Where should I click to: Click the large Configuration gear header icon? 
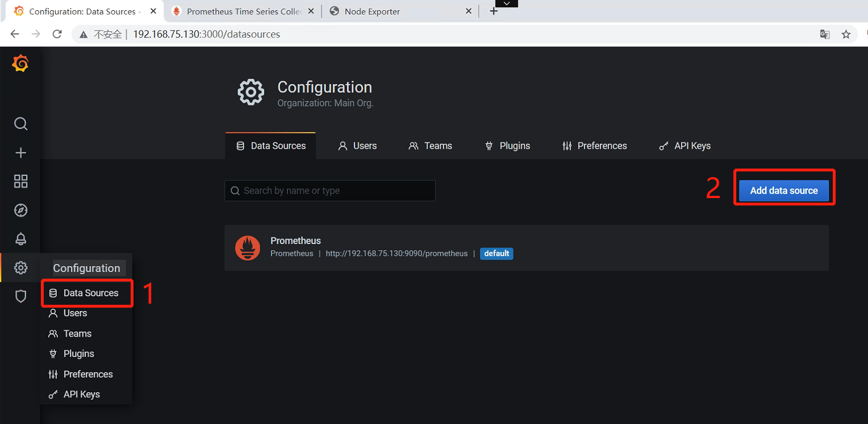[x=251, y=92]
